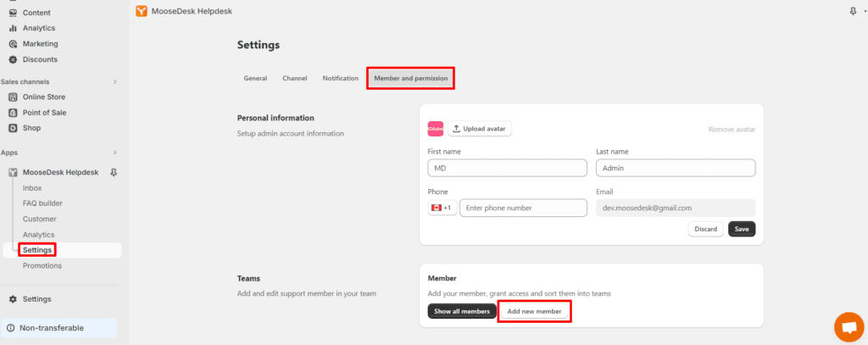
Task: Click the Teams section heading
Action: coord(248,278)
